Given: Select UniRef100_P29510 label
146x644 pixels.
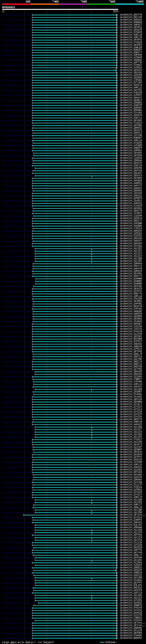Looking at the screenshot, I should 131,67.
